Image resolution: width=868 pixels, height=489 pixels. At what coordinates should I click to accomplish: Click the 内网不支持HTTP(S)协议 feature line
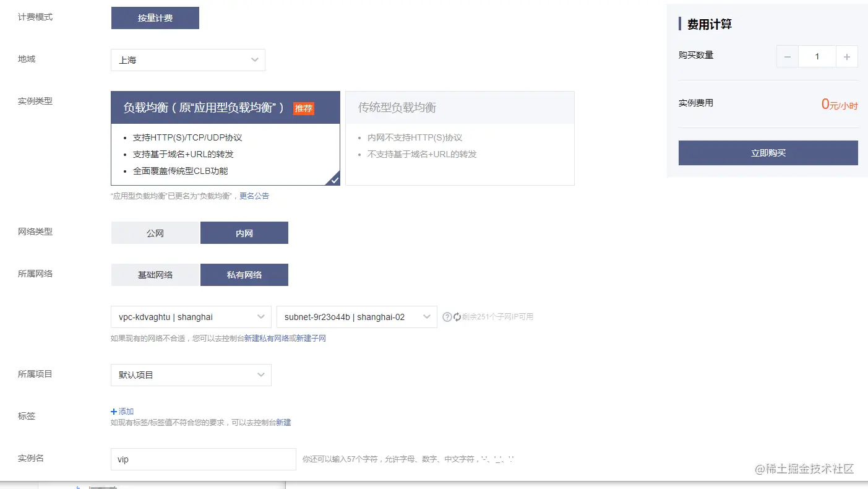(x=415, y=137)
